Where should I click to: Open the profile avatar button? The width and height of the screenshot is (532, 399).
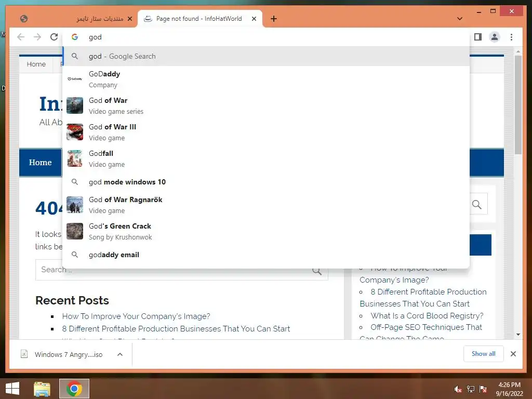click(495, 37)
